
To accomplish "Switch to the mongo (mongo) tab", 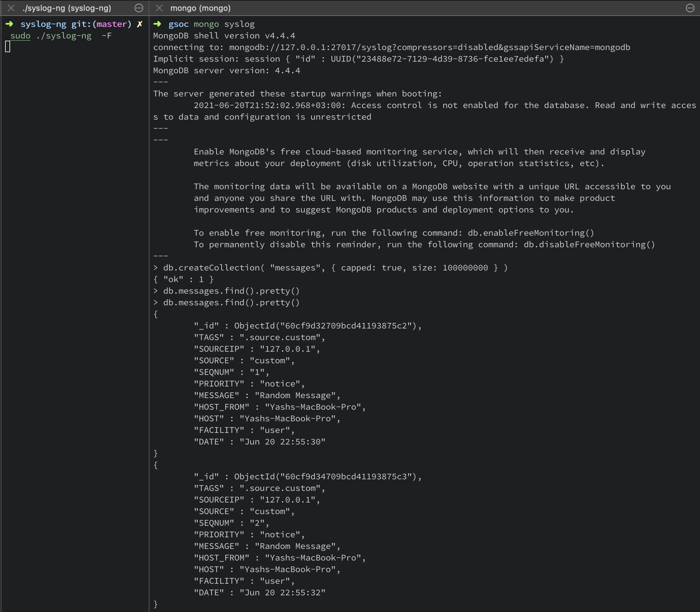I will click(x=200, y=8).
